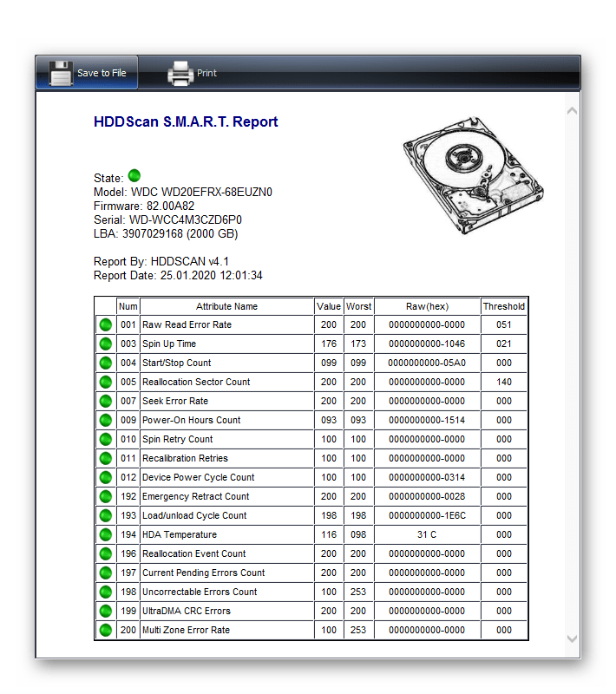Click green status dot for Device Power Cycle Count
This screenshot has height=694, width=616.
pyautogui.click(x=106, y=477)
